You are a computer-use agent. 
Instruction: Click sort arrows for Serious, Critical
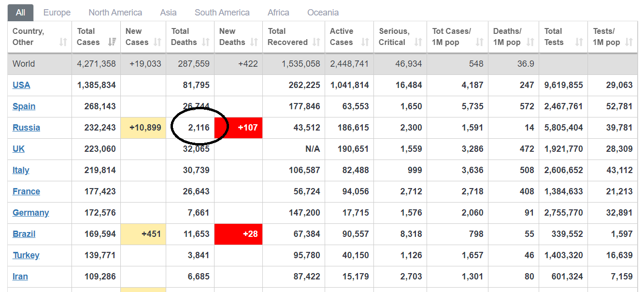(418, 42)
